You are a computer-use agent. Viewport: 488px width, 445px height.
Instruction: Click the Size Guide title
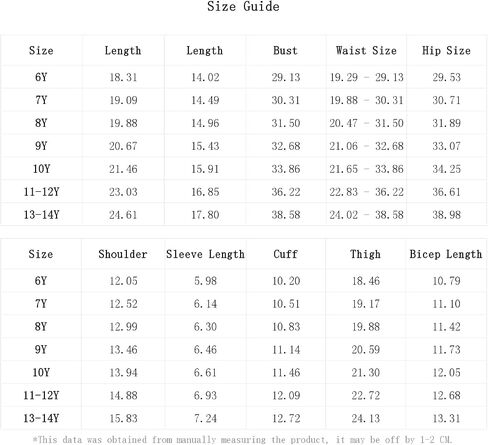[x=243, y=7]
